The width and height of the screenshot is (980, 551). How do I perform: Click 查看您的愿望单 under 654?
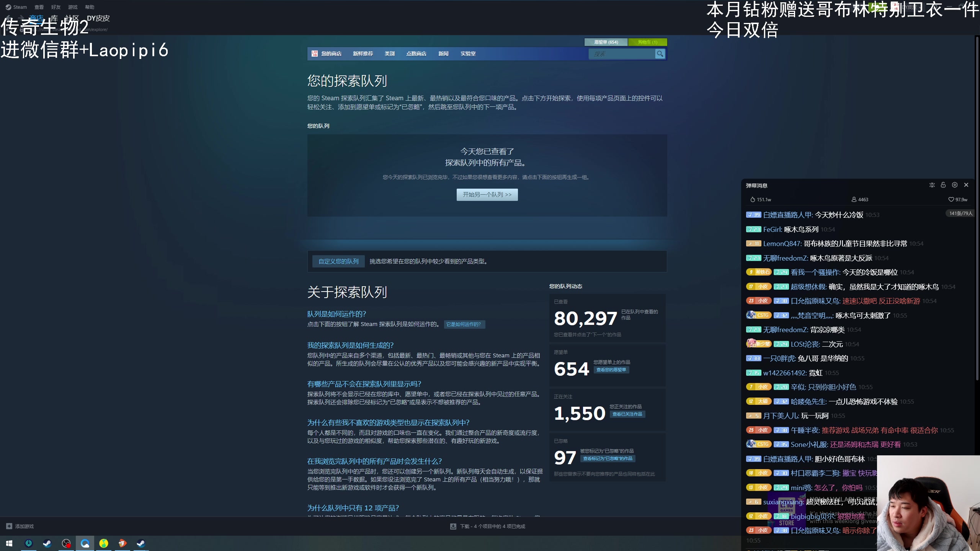coord(611,370)
